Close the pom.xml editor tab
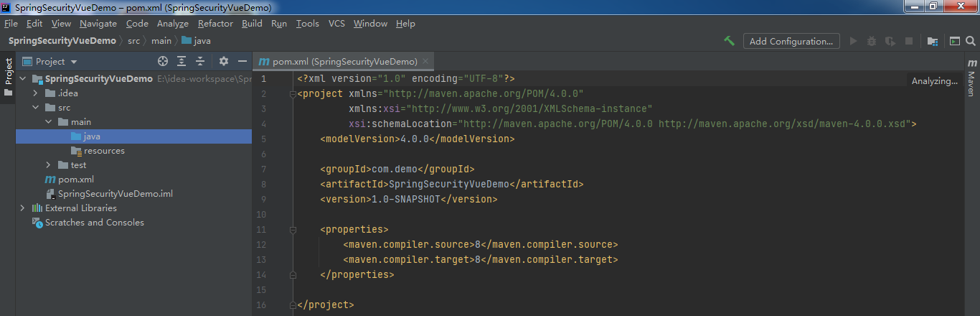 pos(425,62)
